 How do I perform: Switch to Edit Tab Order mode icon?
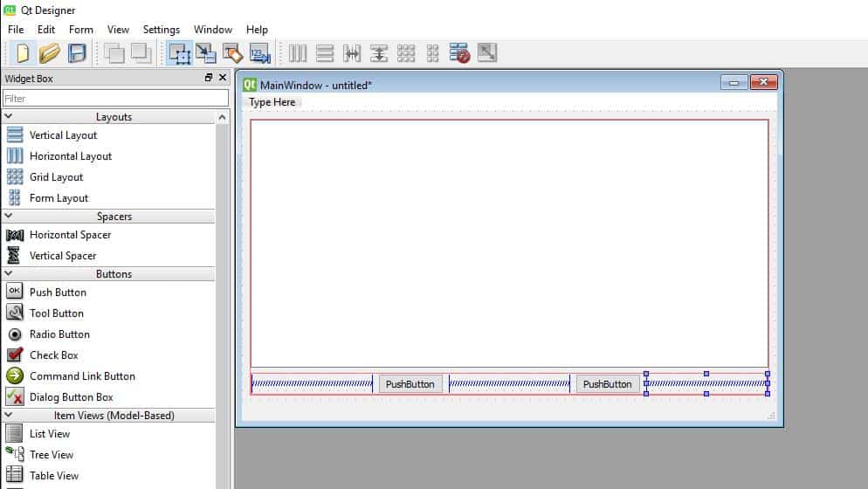259,53
